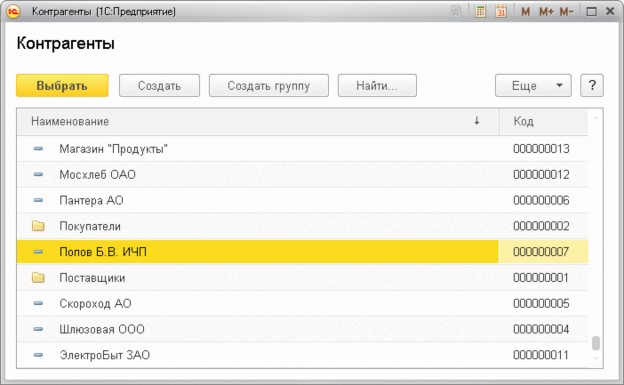Open the Еще dropdown menu
This screenshot has height=385, width=624.
coord(533,85)
